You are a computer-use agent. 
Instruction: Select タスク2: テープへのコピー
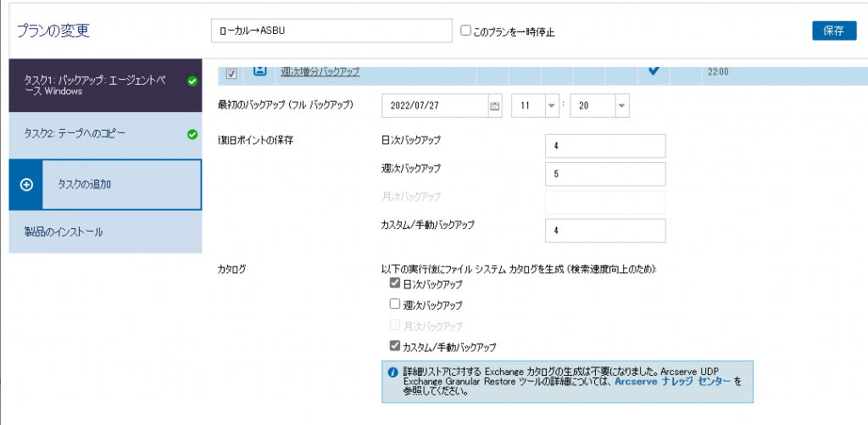105,135
